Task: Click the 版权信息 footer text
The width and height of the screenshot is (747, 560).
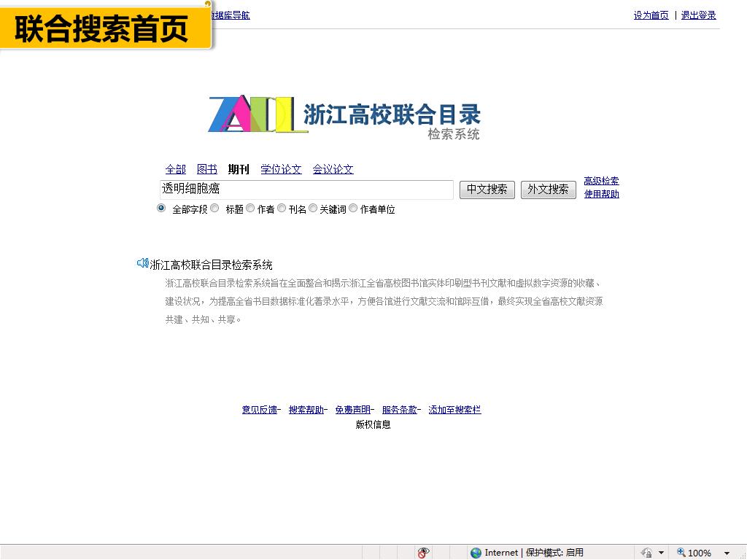Action: tap(373, 424)
